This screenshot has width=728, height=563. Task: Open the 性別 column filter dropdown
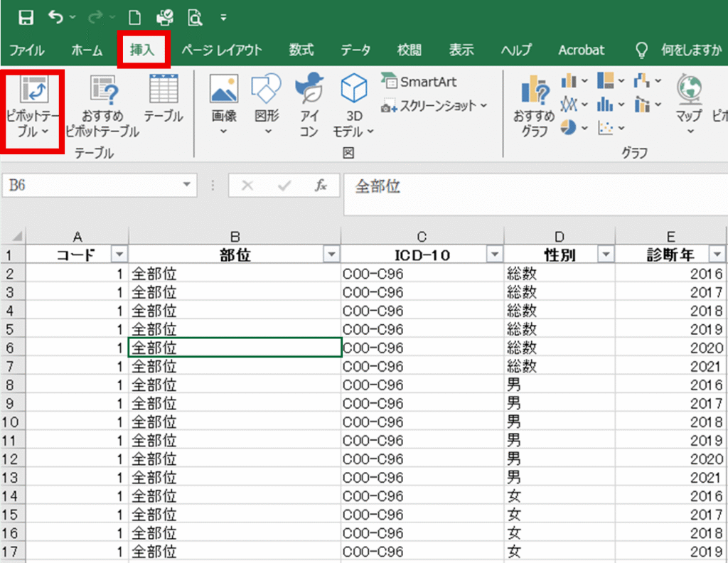point(606,255)
